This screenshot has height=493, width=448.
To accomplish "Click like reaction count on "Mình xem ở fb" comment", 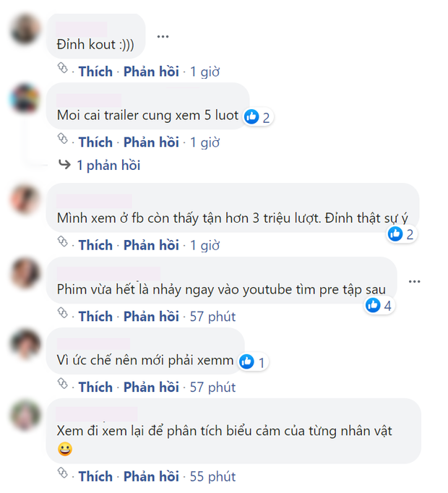I will [x=409, y=233].
